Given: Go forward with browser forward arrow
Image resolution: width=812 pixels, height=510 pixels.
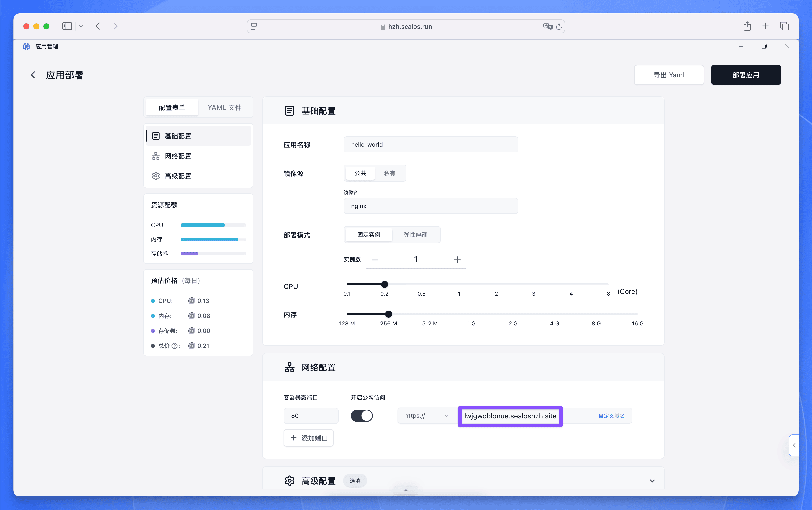Looking at the screenshot, I should (x=116, y=26).
